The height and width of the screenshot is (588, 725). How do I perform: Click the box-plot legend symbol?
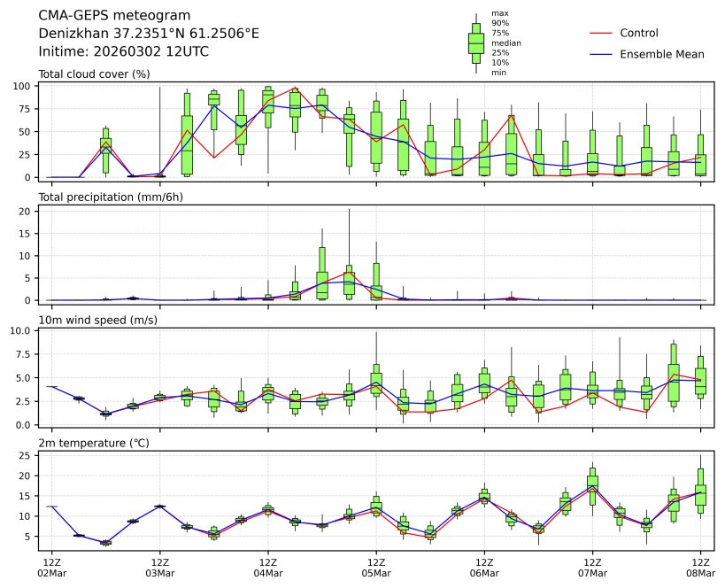click(x=476, y=43)
